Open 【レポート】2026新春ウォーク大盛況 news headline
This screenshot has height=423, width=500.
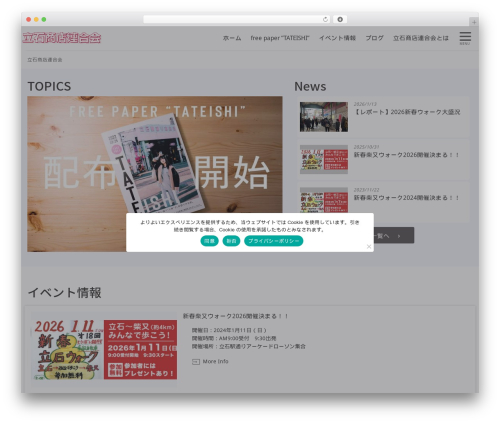pos(407,112)
